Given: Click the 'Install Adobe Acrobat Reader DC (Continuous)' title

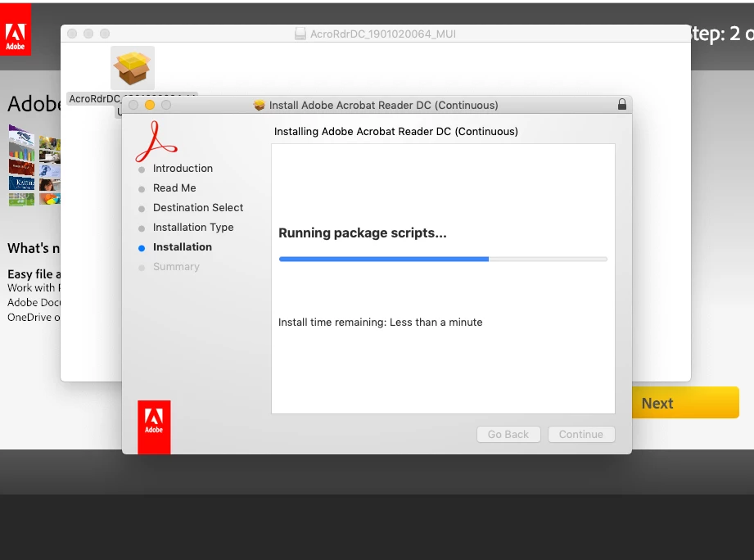Looking at the screenshot, I should point(383,106).
